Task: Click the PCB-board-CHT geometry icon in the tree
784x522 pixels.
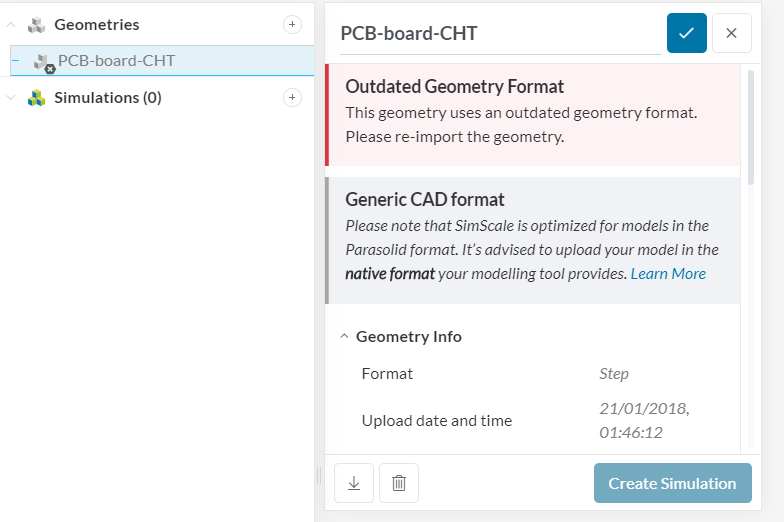Action: (x=44, y=63)
